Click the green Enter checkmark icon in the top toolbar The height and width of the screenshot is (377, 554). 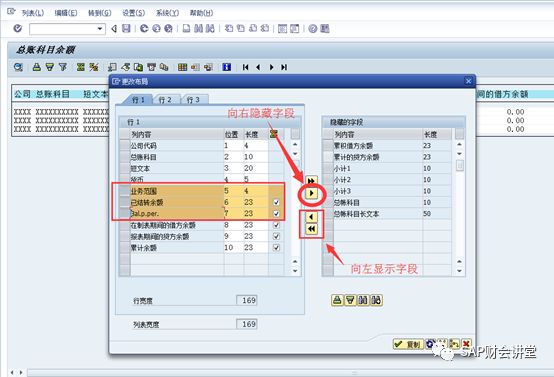click(18, 28)
